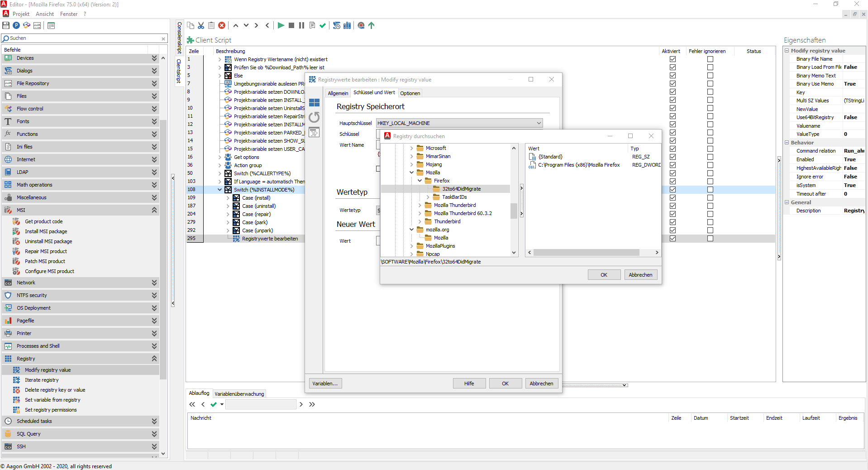The image size is (868, 470).
Task: Switch to the Allgemein tab
Action: pyautogui.click(x=338, y=93)
